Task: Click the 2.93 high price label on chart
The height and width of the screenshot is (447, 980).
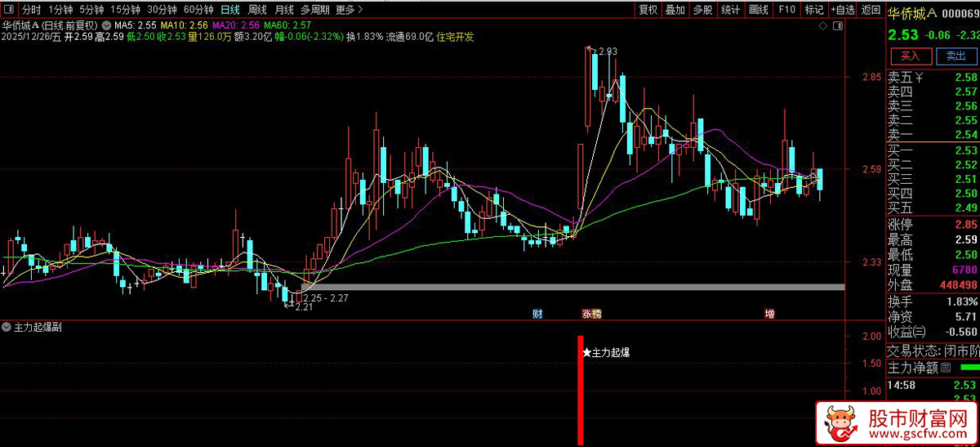Action: point(607,51)
